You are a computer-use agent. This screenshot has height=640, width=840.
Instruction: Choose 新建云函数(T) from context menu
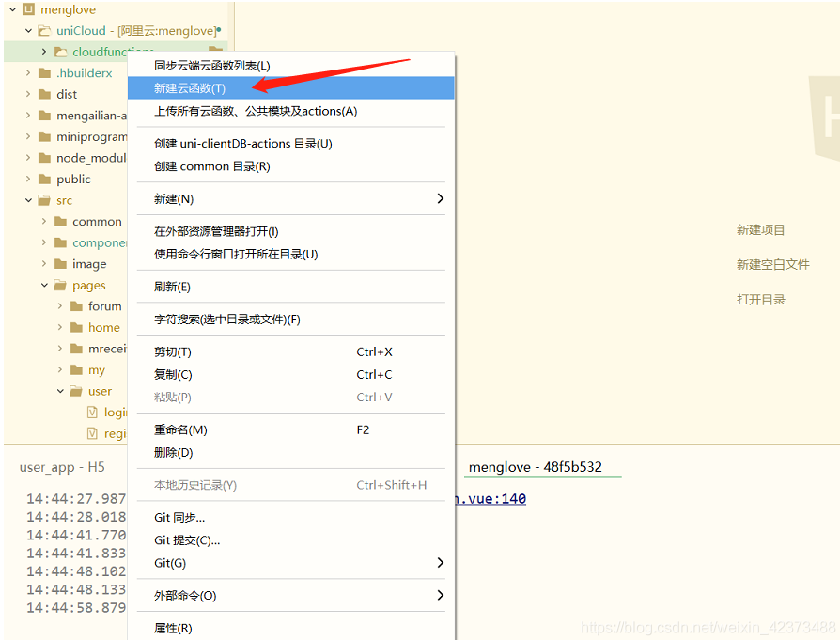[x=291, y=88]
